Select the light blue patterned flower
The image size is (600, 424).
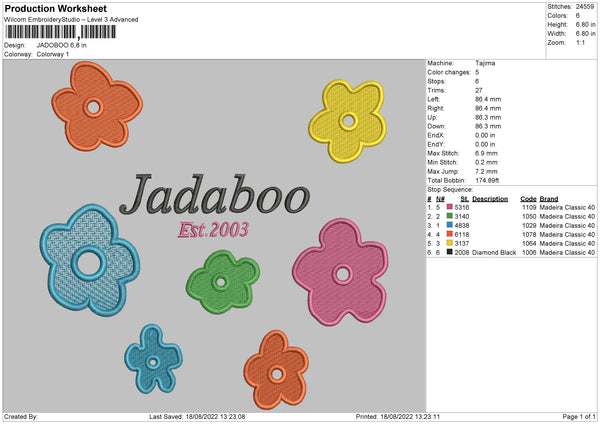pyautogui.click(x=90, y=261)
